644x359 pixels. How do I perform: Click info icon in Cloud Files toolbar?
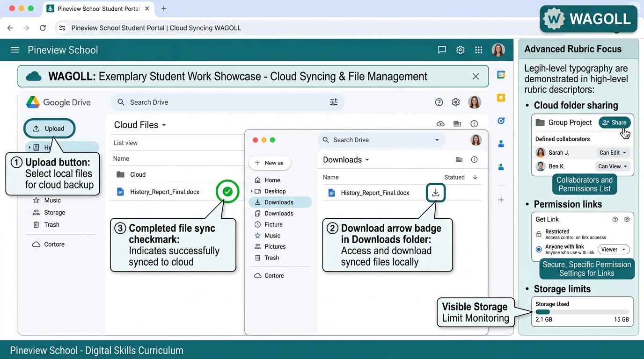click(474, 124)
